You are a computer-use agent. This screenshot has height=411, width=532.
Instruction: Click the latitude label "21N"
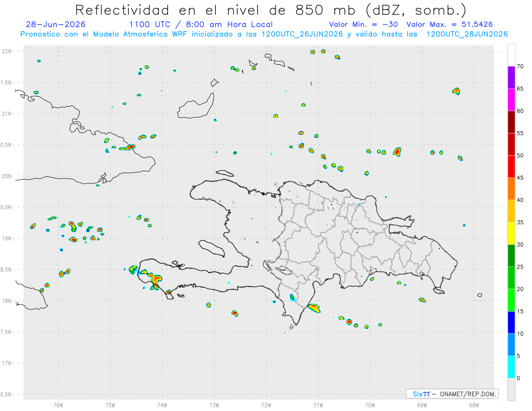(x=7, y=114)
